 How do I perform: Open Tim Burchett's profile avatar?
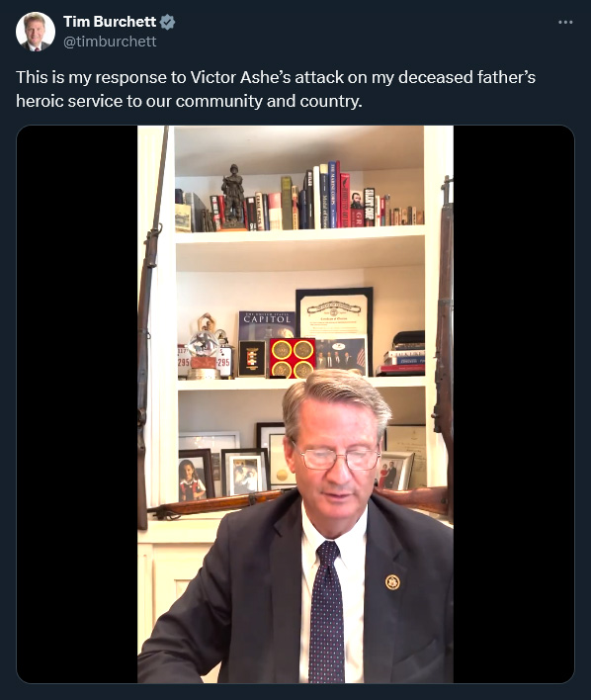coord(36,32)
